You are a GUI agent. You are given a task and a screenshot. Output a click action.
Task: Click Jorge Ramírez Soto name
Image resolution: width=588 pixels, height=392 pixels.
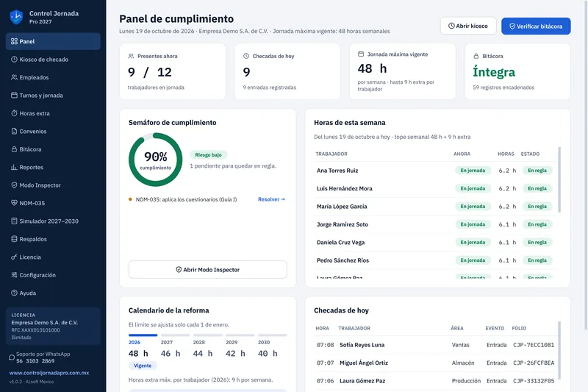point(343,224)
